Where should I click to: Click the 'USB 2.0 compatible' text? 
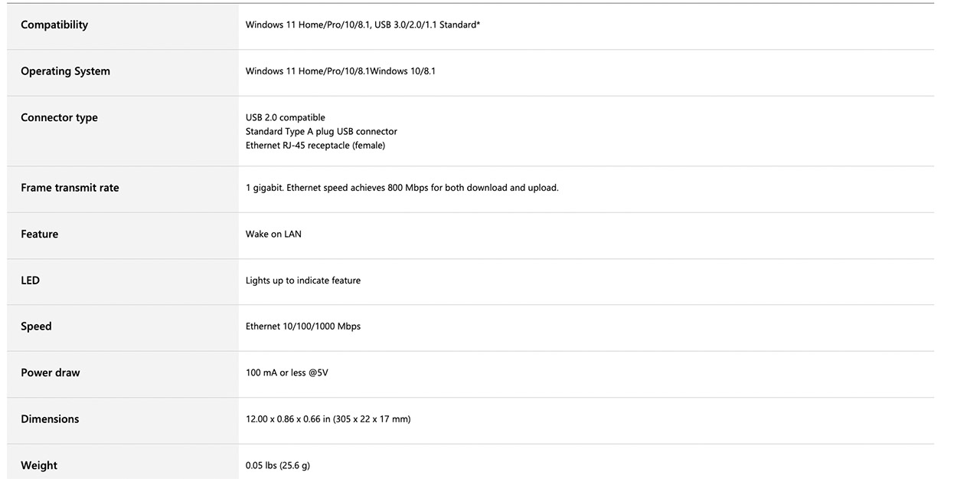pyautogui.click(x=285, y=117)
